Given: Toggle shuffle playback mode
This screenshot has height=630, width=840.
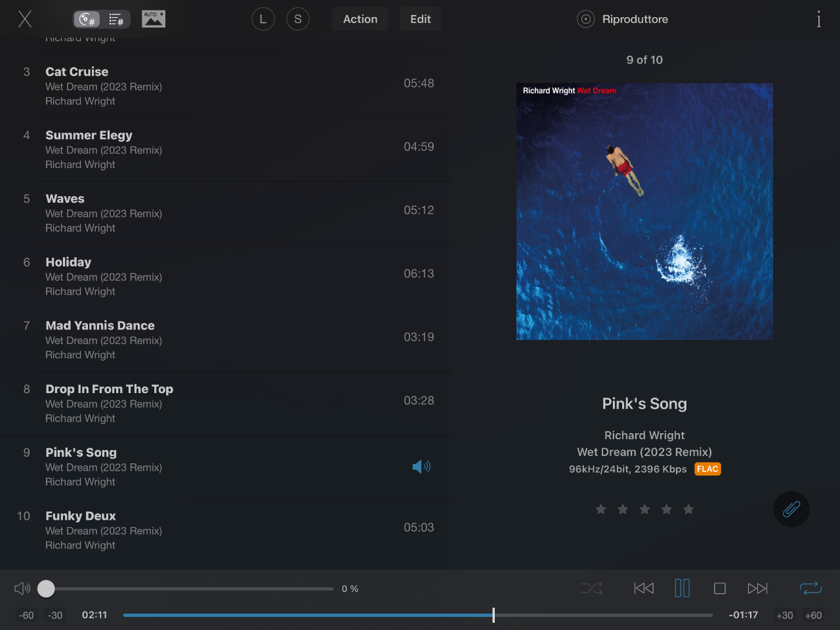Looking at the screenshot, I should tap(591, 589).
